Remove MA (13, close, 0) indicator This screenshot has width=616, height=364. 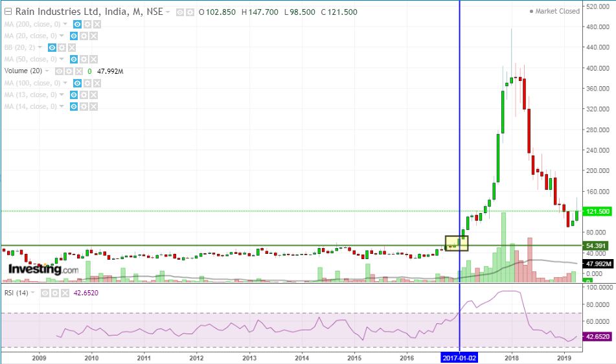pyautogui.click(x=93, y=95)
